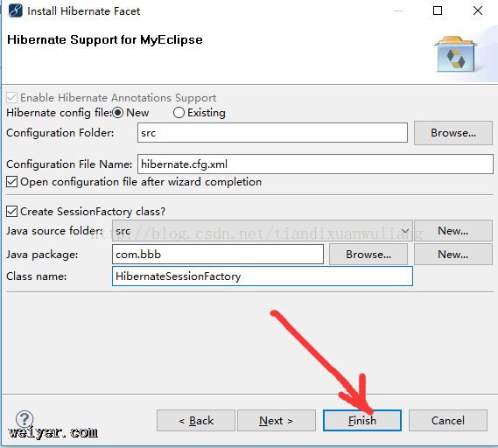
Task: Cancel the Install Hibernate Facet dialog
Action: [x=448, y=420]
